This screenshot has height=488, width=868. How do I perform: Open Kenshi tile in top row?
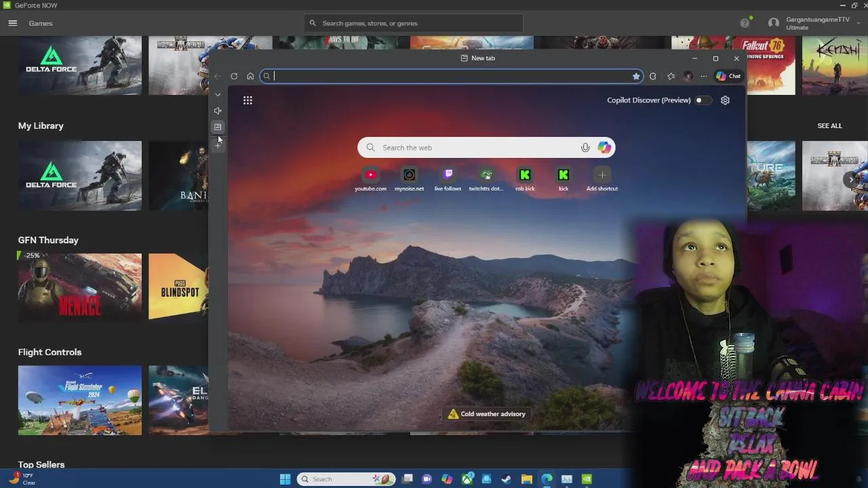coord(835,65)
